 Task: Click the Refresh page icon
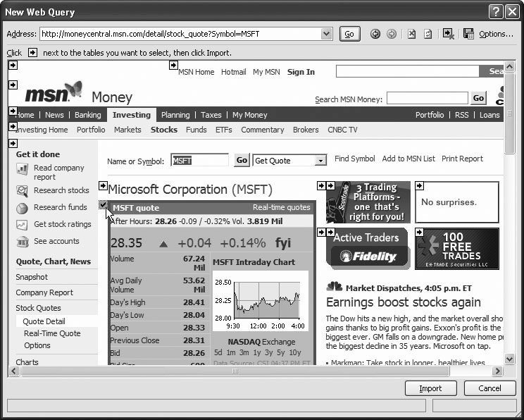(428, 34)
